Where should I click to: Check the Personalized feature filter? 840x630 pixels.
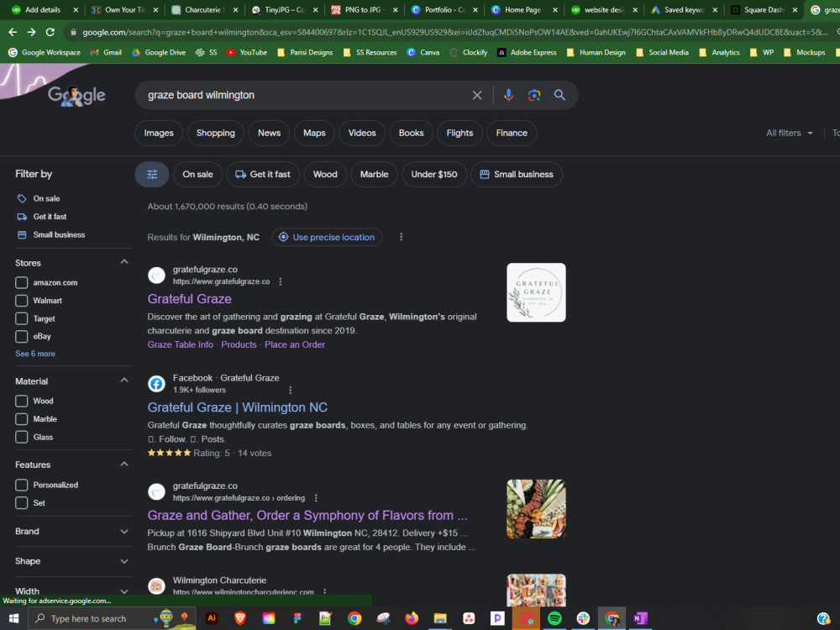coord(22,485)
